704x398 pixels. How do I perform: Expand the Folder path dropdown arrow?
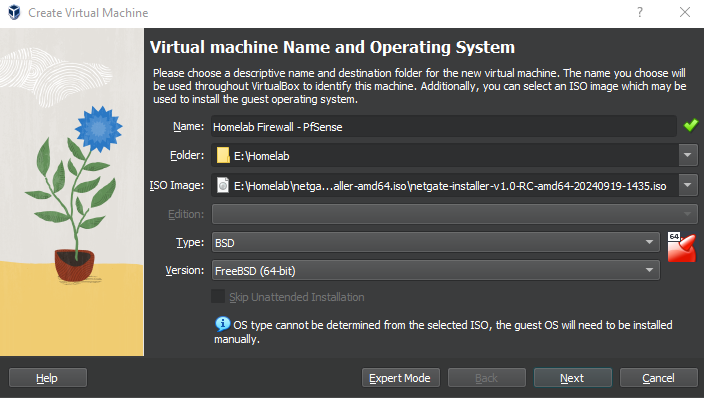click(688, 155)
